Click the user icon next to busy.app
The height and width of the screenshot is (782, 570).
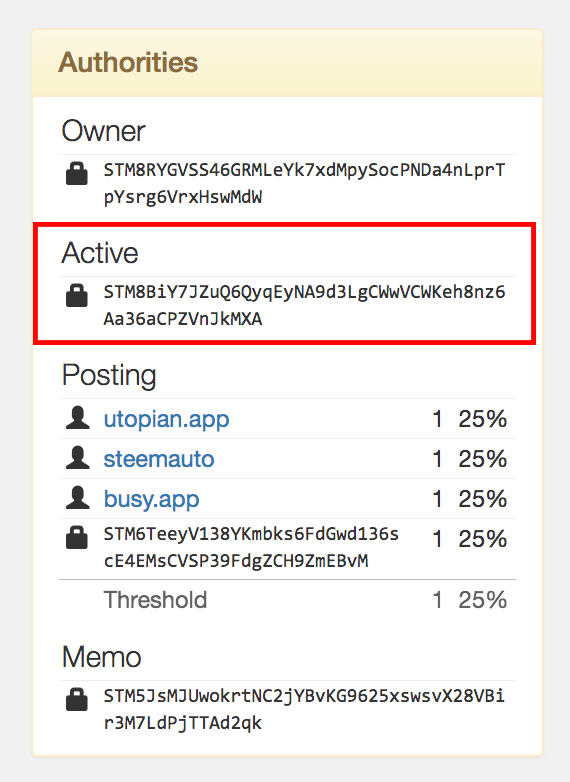tap(77, 498)
